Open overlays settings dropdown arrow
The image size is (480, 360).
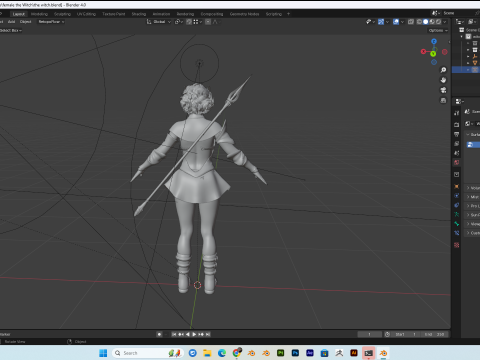point(402,22)
